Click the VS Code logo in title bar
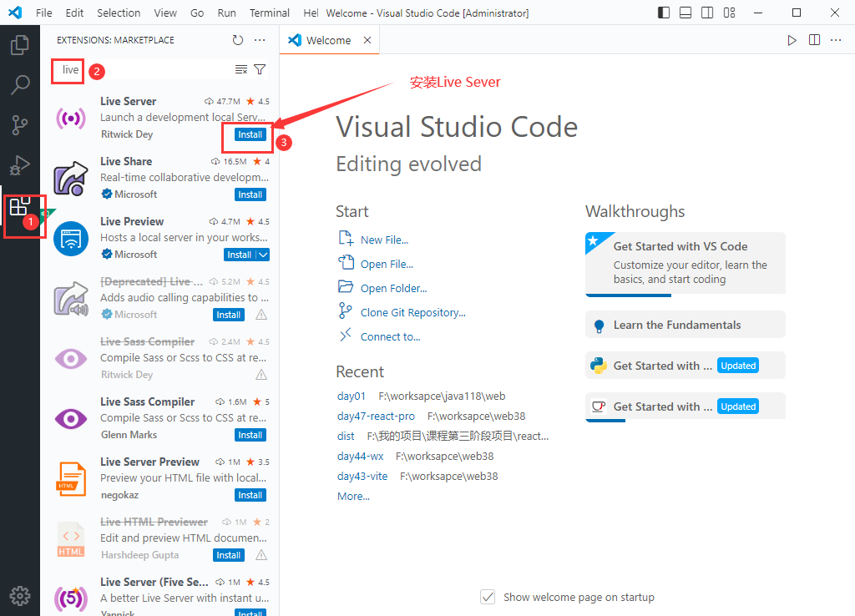This screenshot has height=616, width=855. coord(15,13)
